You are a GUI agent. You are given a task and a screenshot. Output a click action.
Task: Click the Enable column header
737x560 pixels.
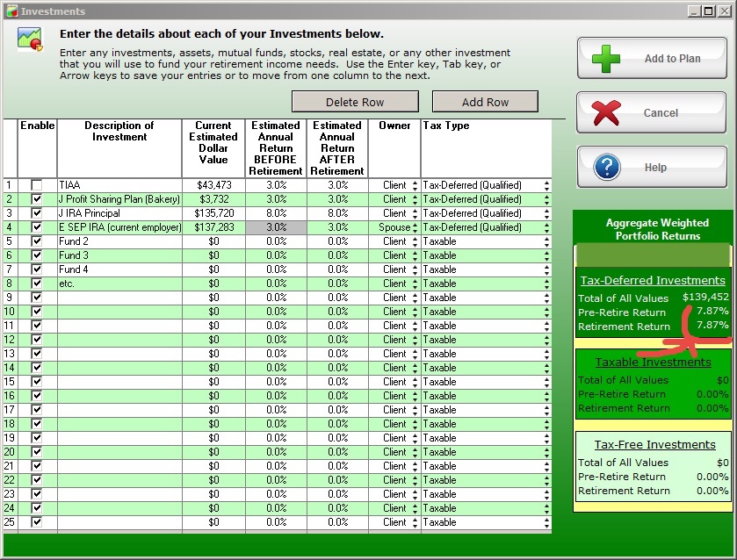pyautogui.click(x=37, y=148)
